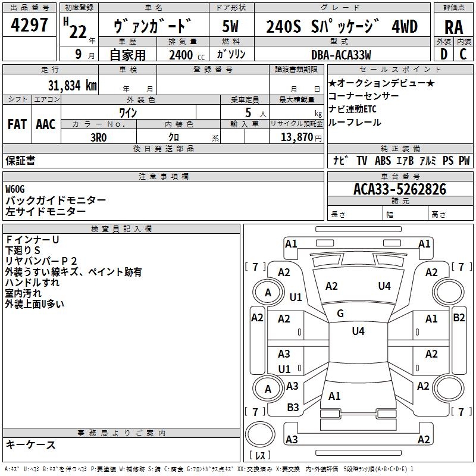Select the G mark on the windshield
Viewport: 476px width, 476px height.
pos(340,313)
